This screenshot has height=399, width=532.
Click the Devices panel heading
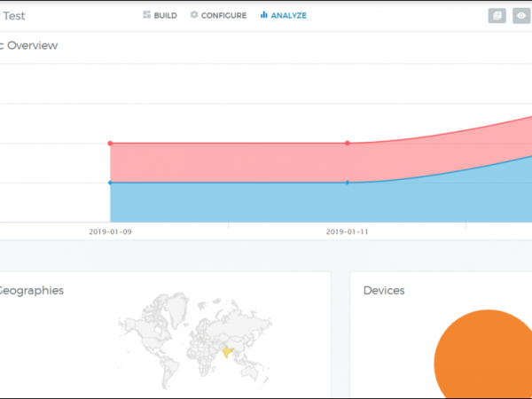[384, 290]
